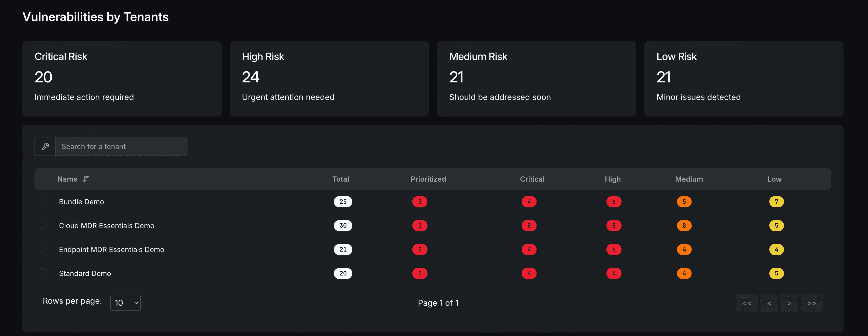
Task: Click the Critical Risk summary card
Action: [122, 79]
